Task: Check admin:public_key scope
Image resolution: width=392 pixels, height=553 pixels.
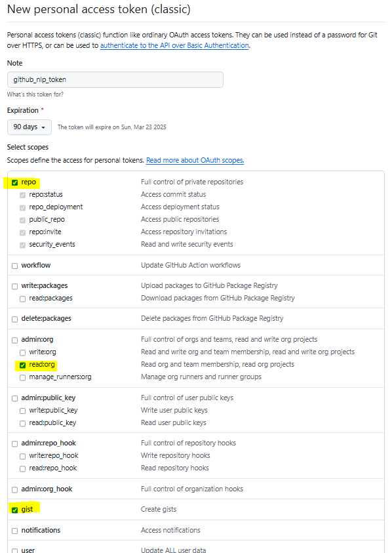Action: click(15, 399)
